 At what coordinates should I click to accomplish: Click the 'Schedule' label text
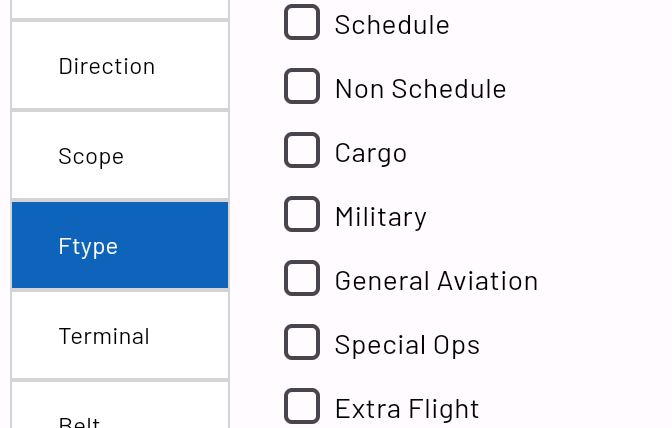392,23
